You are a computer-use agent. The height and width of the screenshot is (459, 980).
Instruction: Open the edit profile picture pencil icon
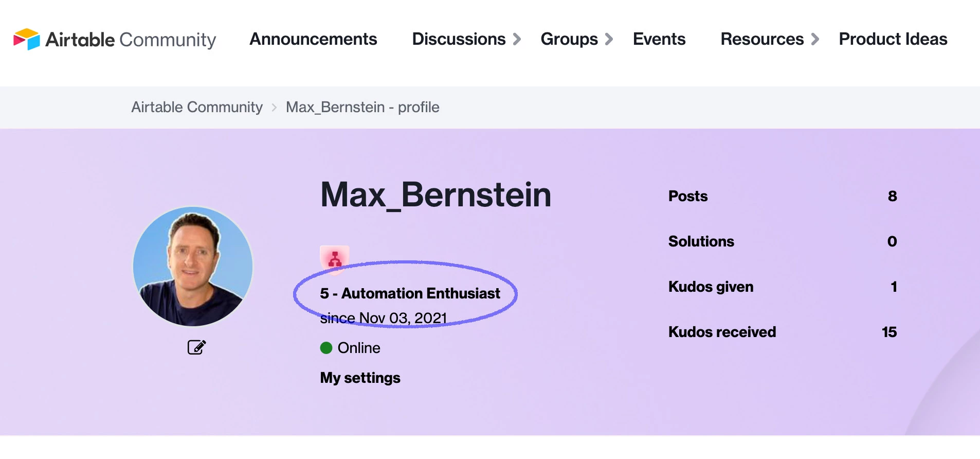pos(196,347)
